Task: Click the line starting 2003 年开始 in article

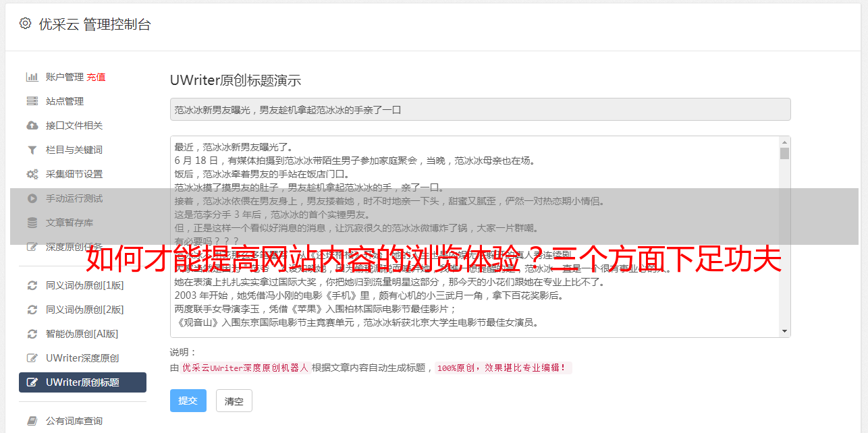Action: (369, 295)
